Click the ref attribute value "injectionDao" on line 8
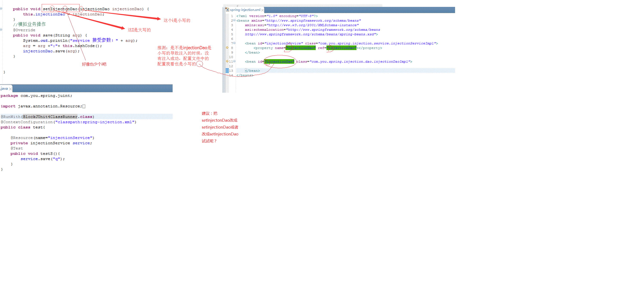 coord(342,48)
